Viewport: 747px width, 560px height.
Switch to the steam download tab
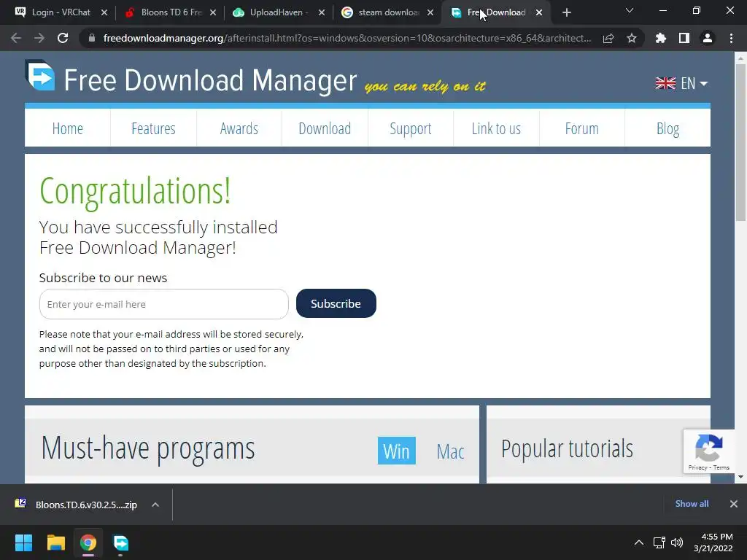pos(389,12)
